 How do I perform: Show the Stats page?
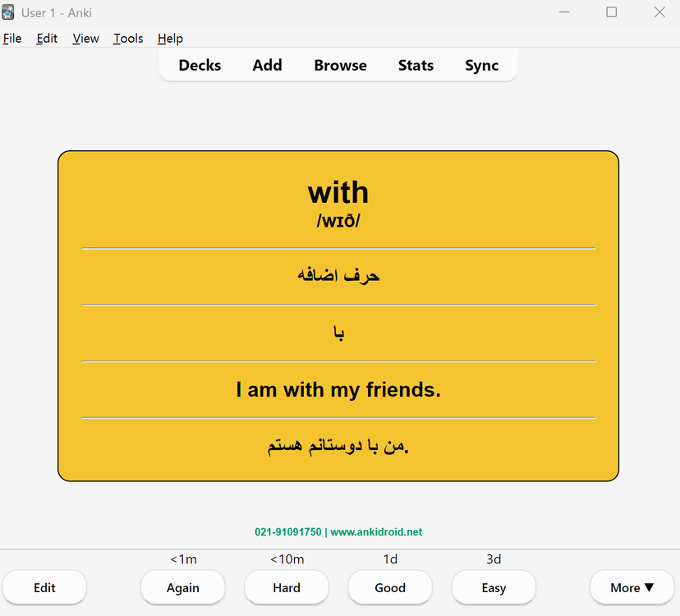[x=416, y=65]
